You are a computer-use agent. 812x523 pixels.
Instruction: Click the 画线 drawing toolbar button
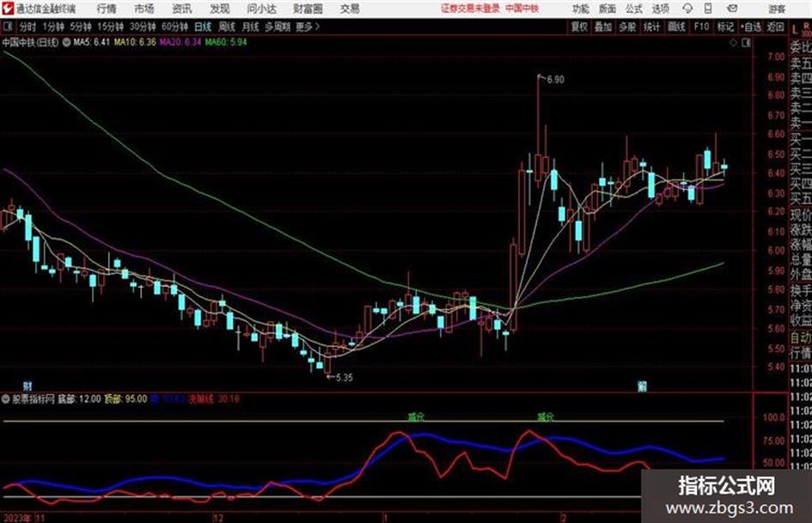[676, 27]
